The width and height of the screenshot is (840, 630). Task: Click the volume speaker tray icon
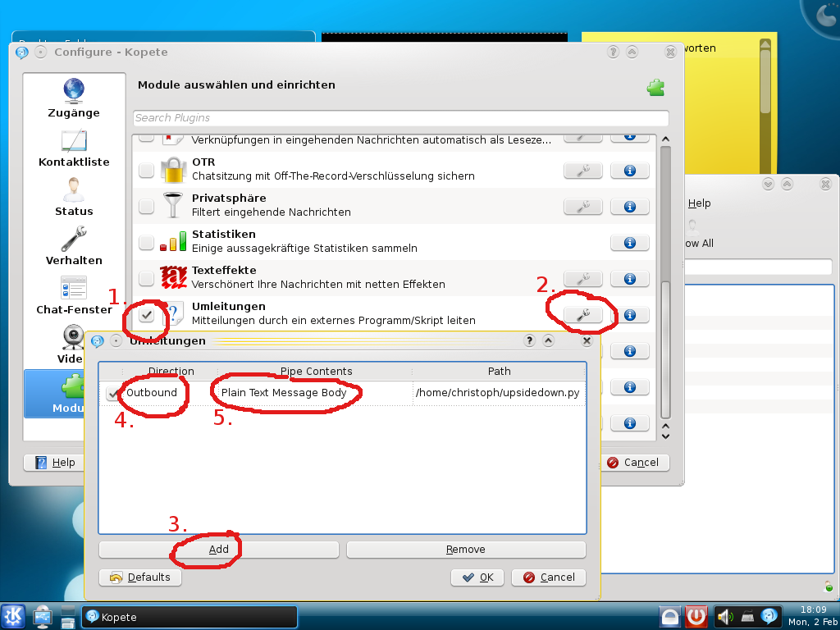(x=724, y=617)
